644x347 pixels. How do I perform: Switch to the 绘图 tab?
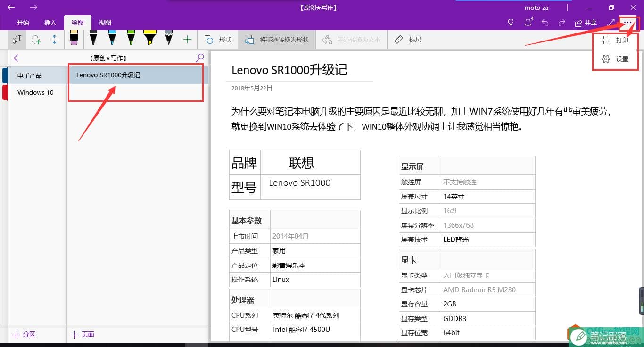[78, 23]
